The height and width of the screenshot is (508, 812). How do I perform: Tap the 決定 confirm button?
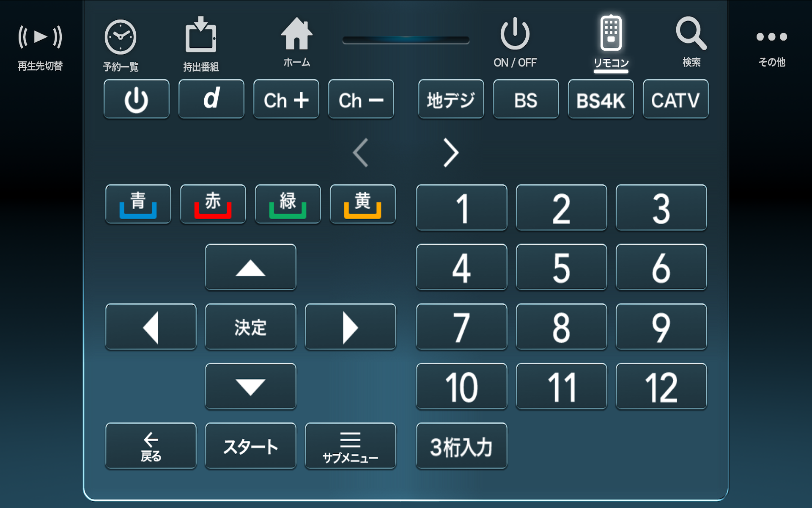251,327
